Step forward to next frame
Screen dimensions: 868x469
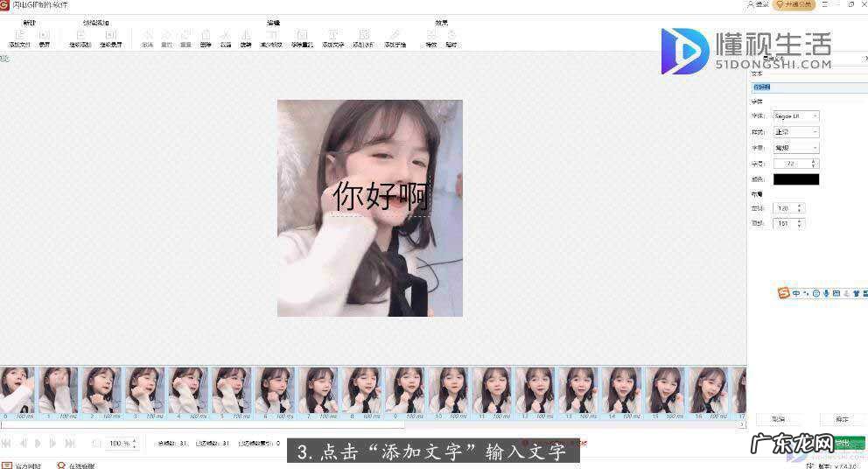pos(52,443)
